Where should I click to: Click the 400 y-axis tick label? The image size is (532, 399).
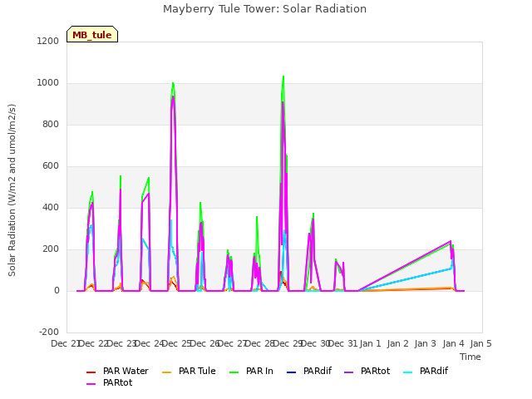[51, 207]
